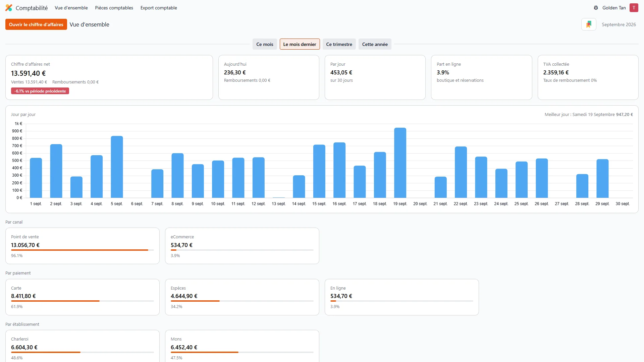Screen dimensions: 644x362
Task: Click the Part en ligne 3.9% value
Action: (443, 72)
